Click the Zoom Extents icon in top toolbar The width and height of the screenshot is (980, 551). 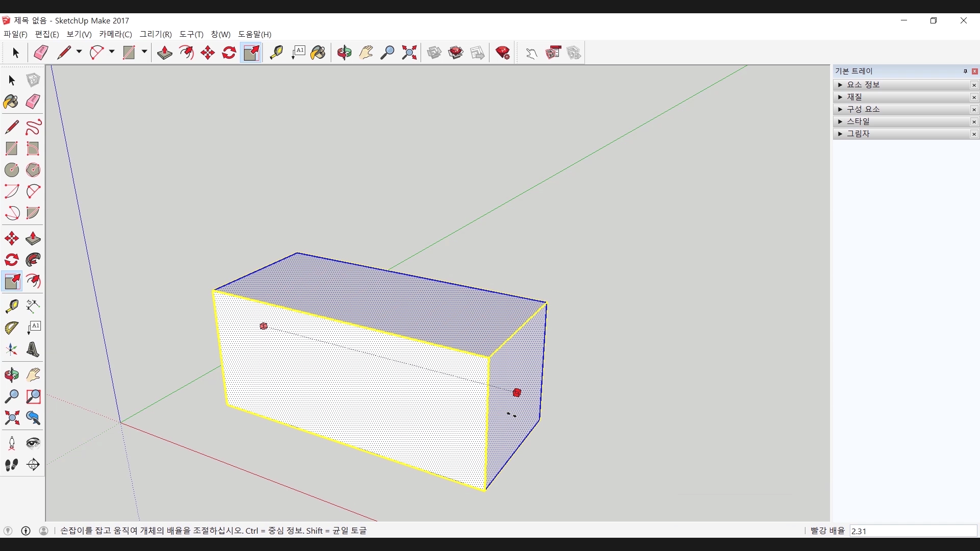point(409,53)
